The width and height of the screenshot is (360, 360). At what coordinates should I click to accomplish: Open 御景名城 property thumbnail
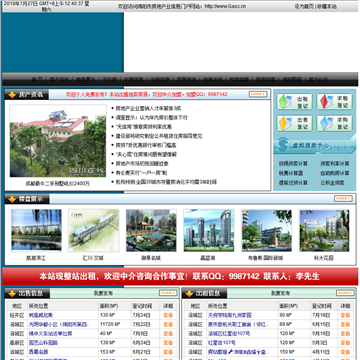(x=151, y=230)
